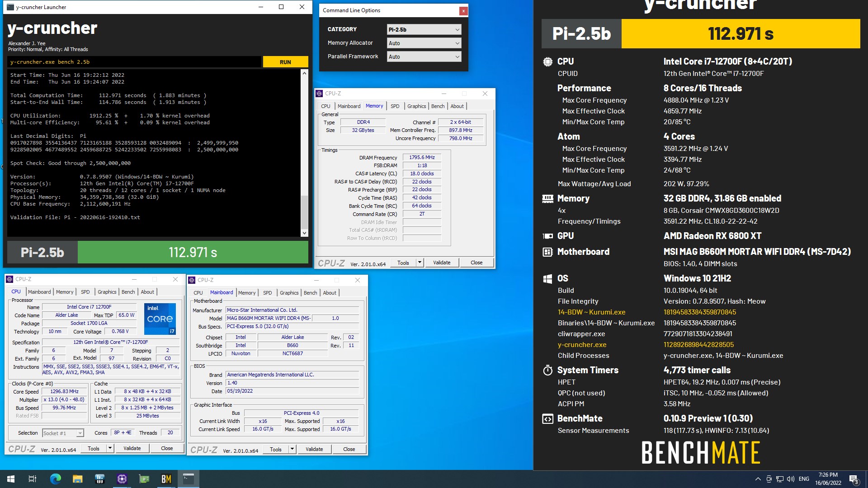868x488 pixels.
Task: Open notification center icon in tray
Action: click(854, 479)
